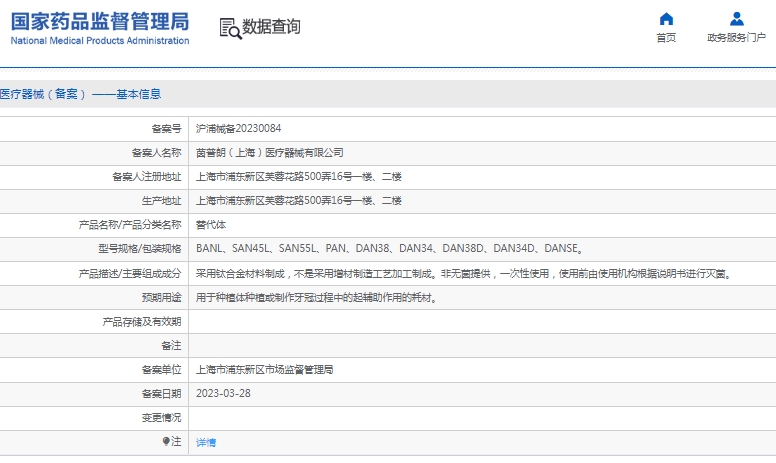Image resolution: width=776 pixels, height=463 pixels.
Task: Click the National Medical Products Administration text
Action: 100,41
